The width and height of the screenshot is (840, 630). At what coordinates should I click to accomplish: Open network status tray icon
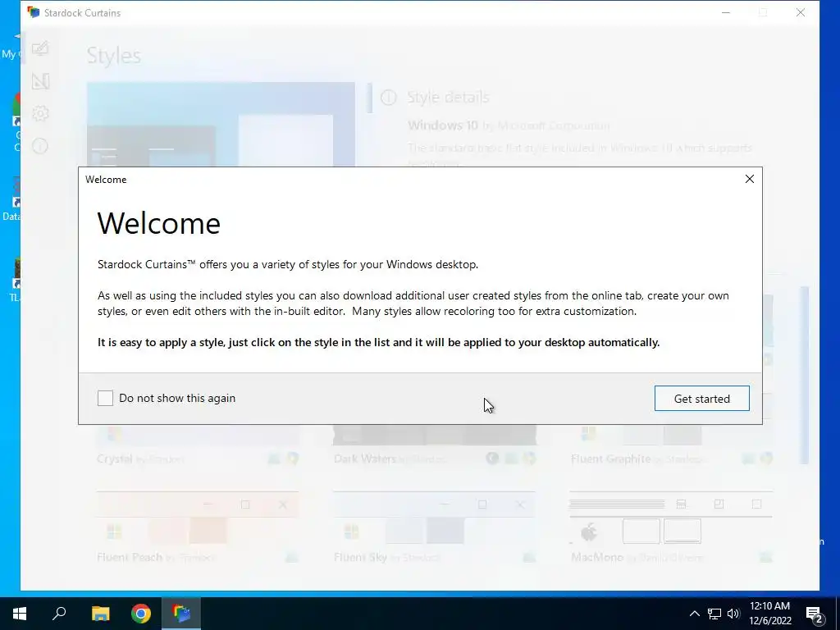click(x=714, y=614)
